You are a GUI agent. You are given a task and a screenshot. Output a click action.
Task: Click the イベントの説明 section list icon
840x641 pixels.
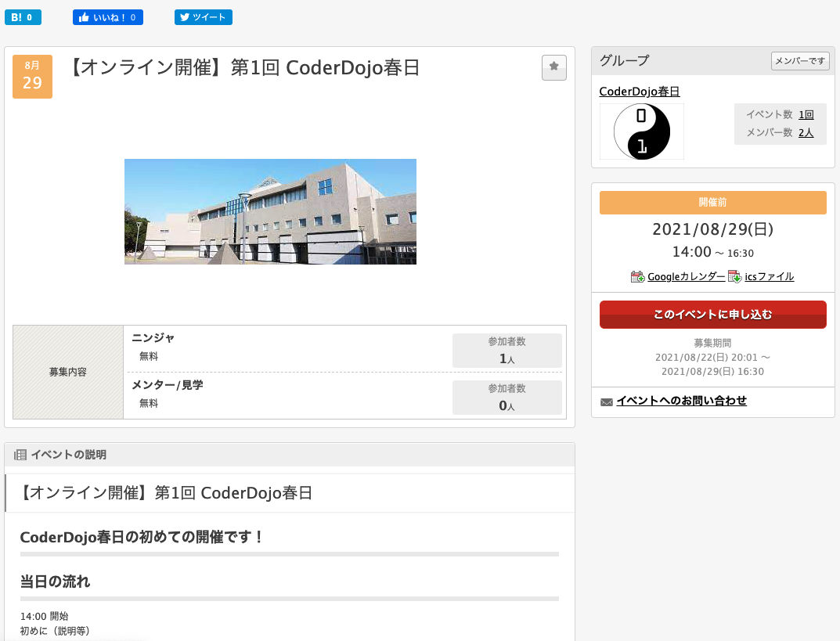point(20,456)
